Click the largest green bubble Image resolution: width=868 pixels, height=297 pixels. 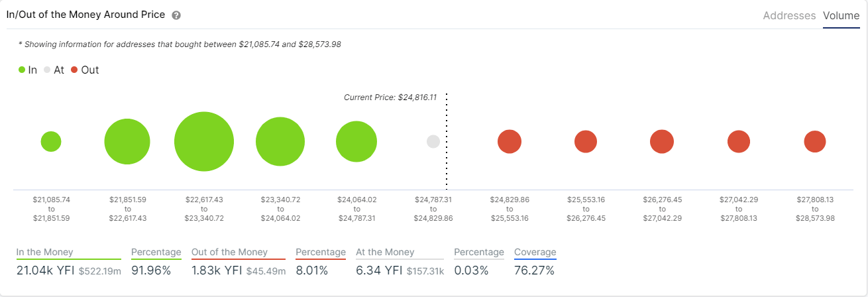pyautogui.click(x=204, y=142)
